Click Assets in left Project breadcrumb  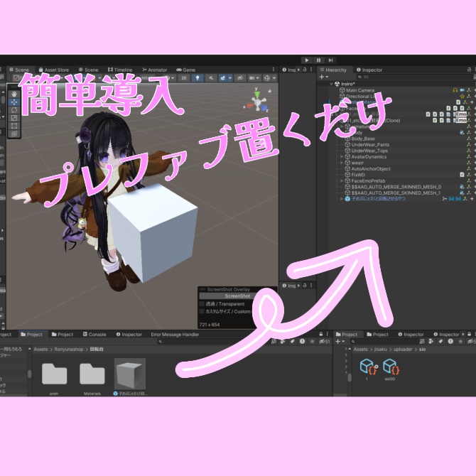point(40,350)
